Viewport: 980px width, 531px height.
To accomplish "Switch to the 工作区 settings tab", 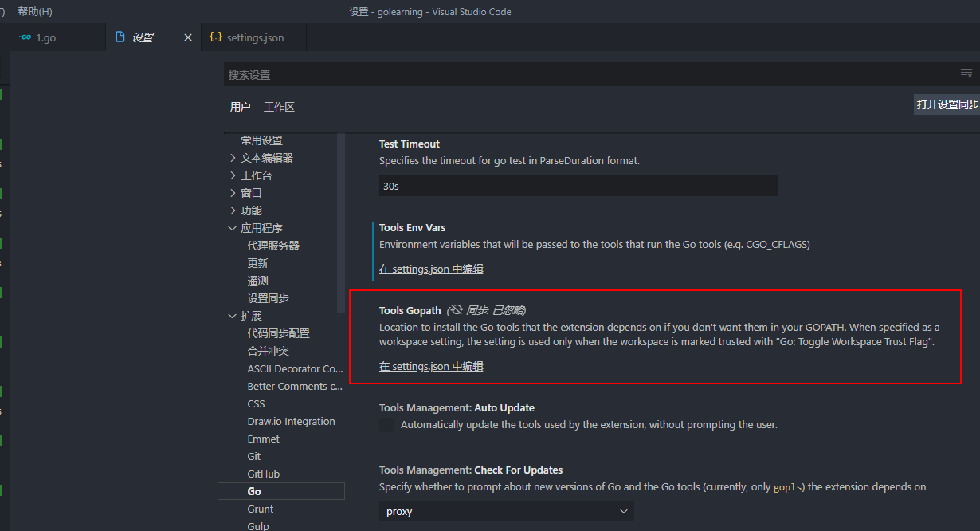I will pos(279,107).
